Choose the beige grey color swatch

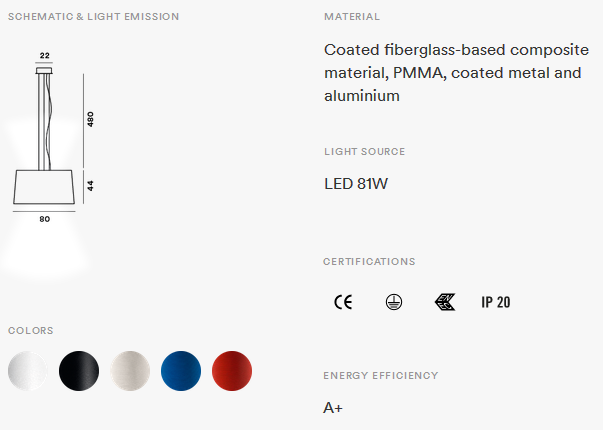130,371
